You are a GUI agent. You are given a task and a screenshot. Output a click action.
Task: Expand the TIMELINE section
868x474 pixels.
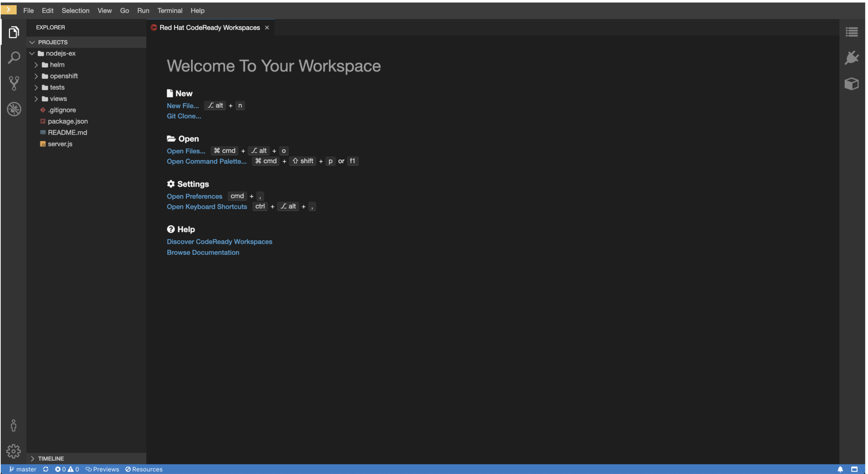32,458
